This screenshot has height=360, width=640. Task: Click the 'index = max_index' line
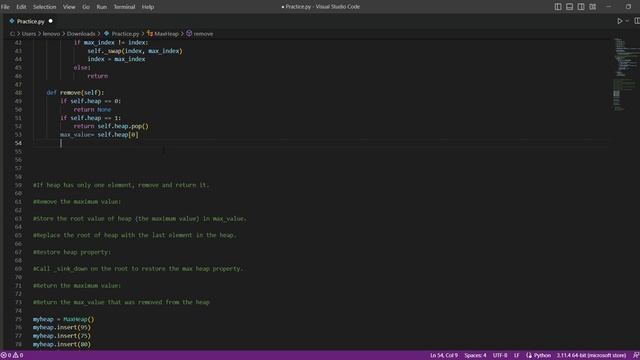tap(116, 59)
